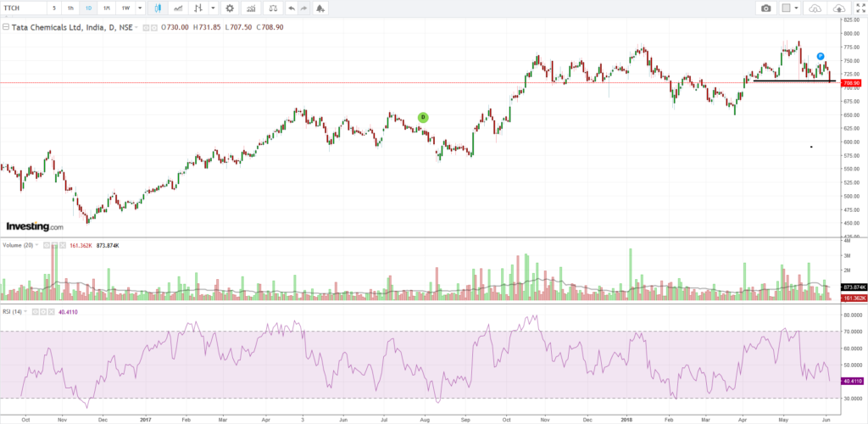The width and height of the screenshot is (868, 424).
Task: Toggle visibility of Volume indicator
Action: click(47, 245)
